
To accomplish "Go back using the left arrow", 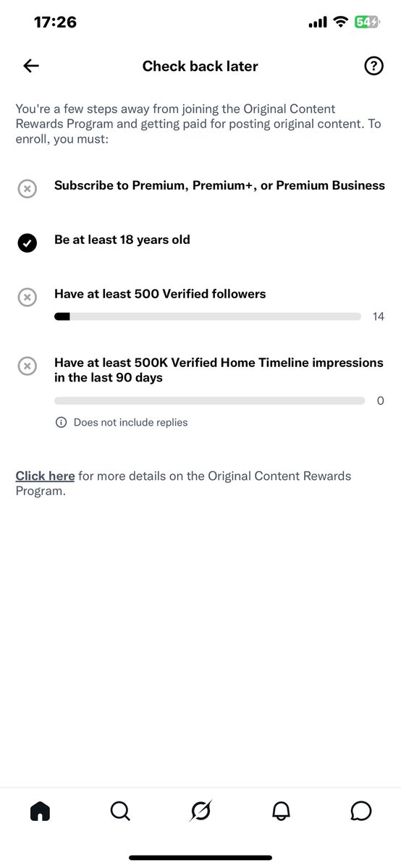I will (x=31, y=66).
